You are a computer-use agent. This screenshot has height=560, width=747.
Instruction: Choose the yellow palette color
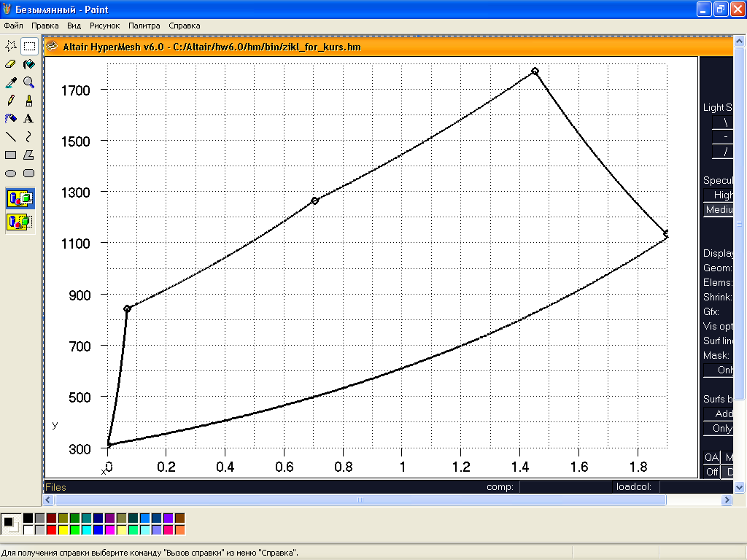click(63, 529)
